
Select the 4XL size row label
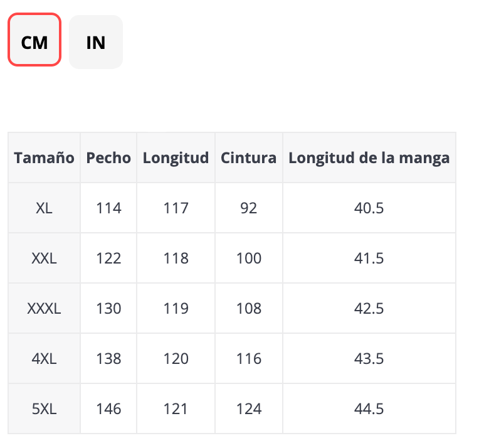45,358
